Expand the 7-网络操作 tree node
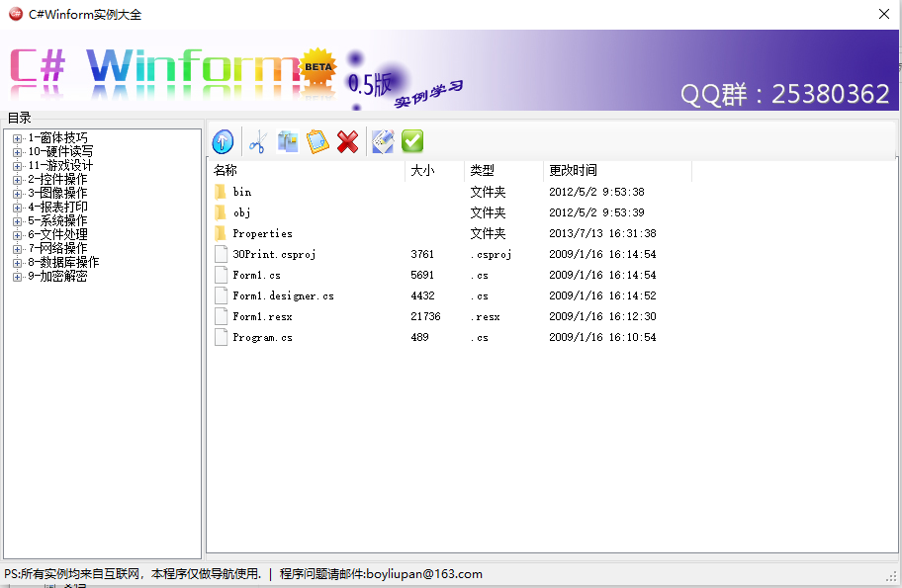The width and height of the screenshot is (902, 588). coord(17,249)
